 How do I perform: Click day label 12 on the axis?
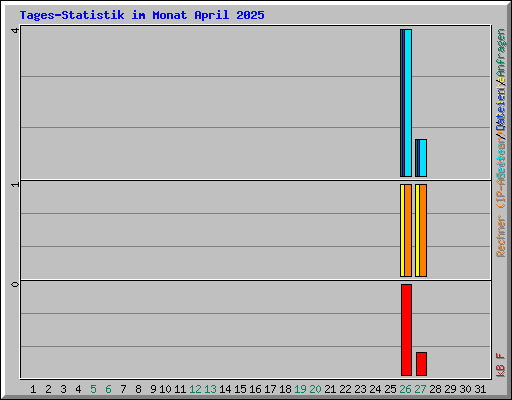point(195,389)
